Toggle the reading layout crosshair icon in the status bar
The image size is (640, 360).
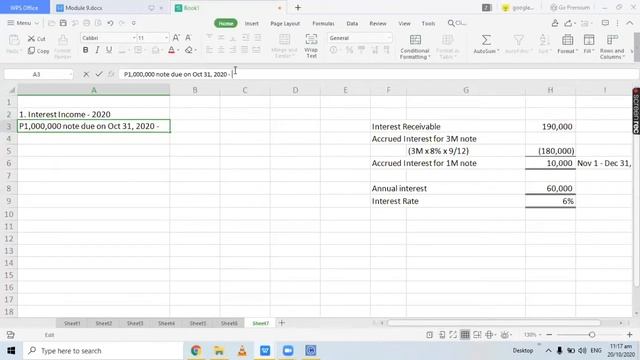tap(489, 335)
